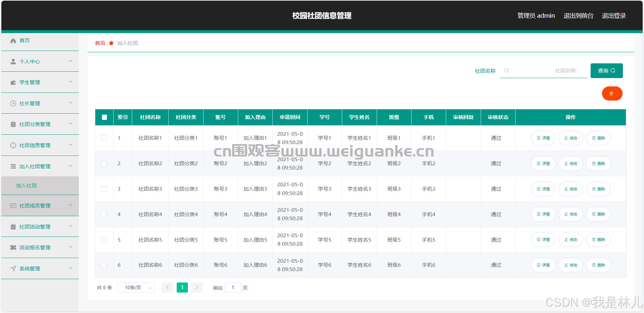Click page number 1 in pagination
The image size is (644, 313).
tap(182, 287)
